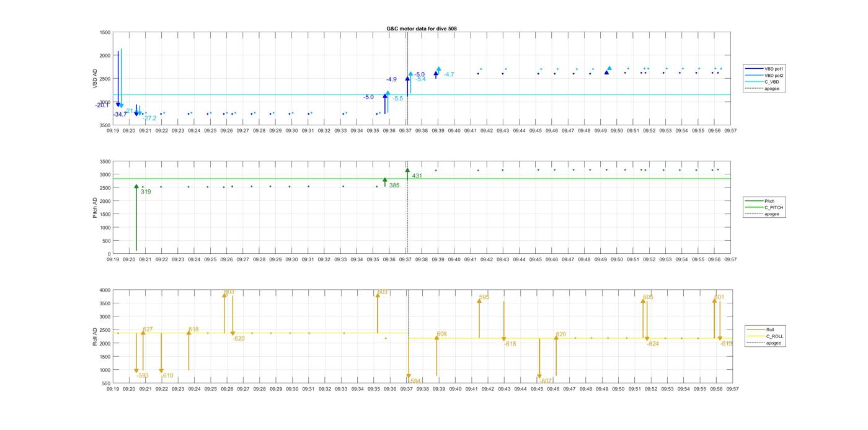Click the "09:57" time tick under the Pitch plot
Image resolution: width=868 pixels, height=430 pixels.
[731, 260]
